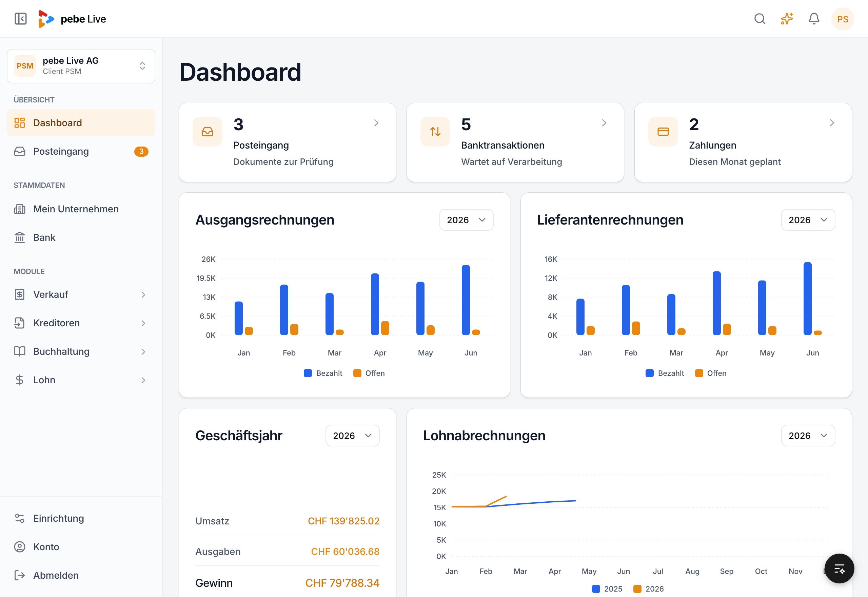Click the orange Feb bar in Lieferantenrechnungen
868x597 pixels.
tap(636, 328)
